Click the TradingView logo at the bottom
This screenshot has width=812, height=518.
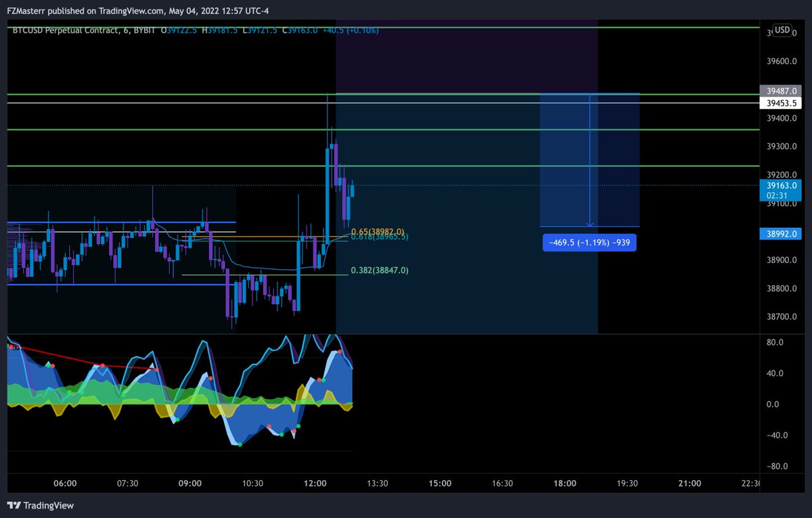[x=40, y=505]
